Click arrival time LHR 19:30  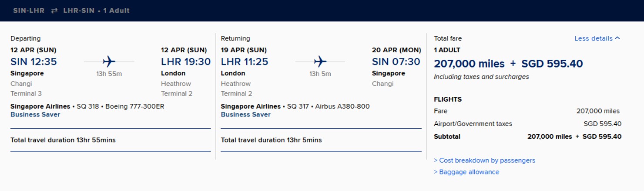[186, 62]
